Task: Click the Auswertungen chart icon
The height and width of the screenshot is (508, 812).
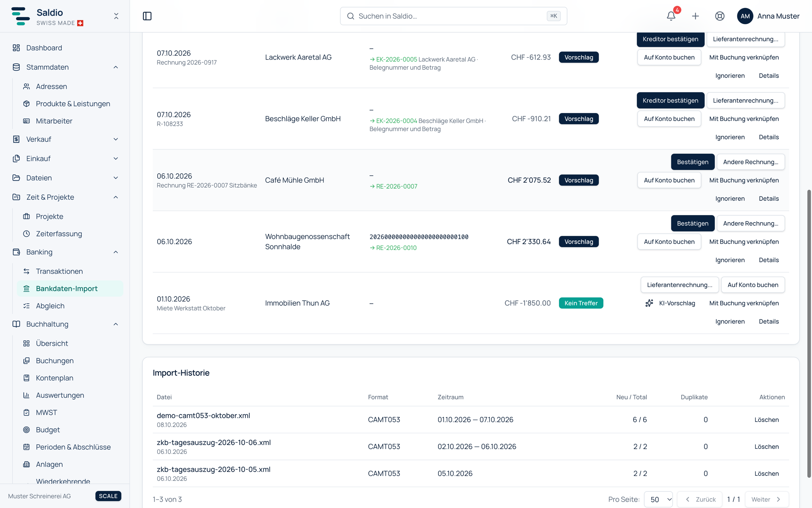Action: coord(26,395)
